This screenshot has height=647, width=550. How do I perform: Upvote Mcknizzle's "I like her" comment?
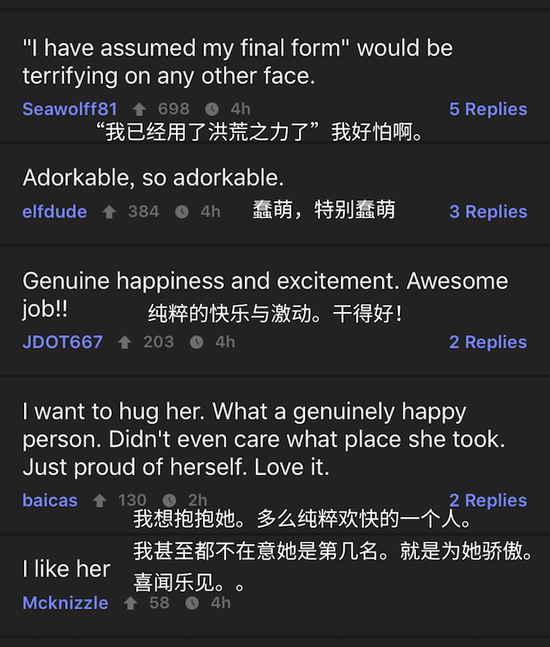pos(130,603)
